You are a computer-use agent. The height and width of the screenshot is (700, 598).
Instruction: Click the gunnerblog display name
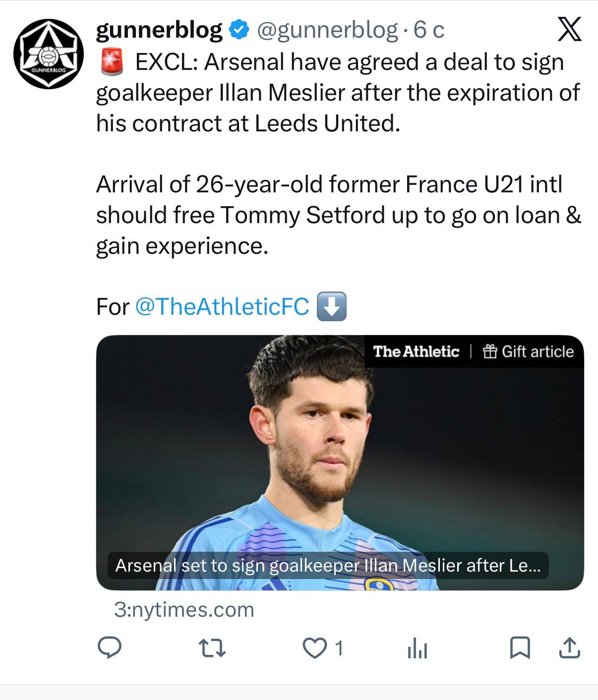159,30
